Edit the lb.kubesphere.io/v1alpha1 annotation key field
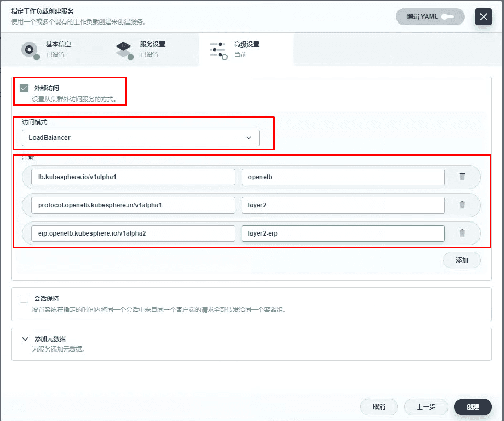The height and width of the screenshot is (421, 504). pyautogui.click(x=133, y=177)
